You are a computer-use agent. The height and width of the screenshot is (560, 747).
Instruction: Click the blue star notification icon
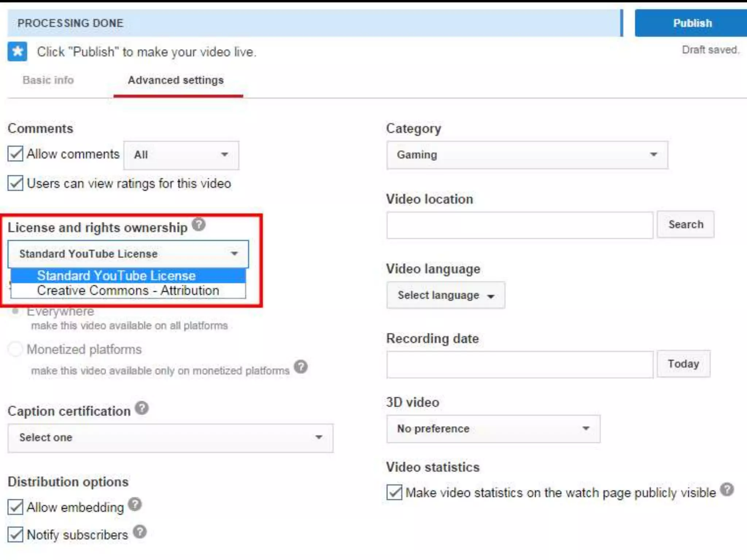(x=17, y=51)
